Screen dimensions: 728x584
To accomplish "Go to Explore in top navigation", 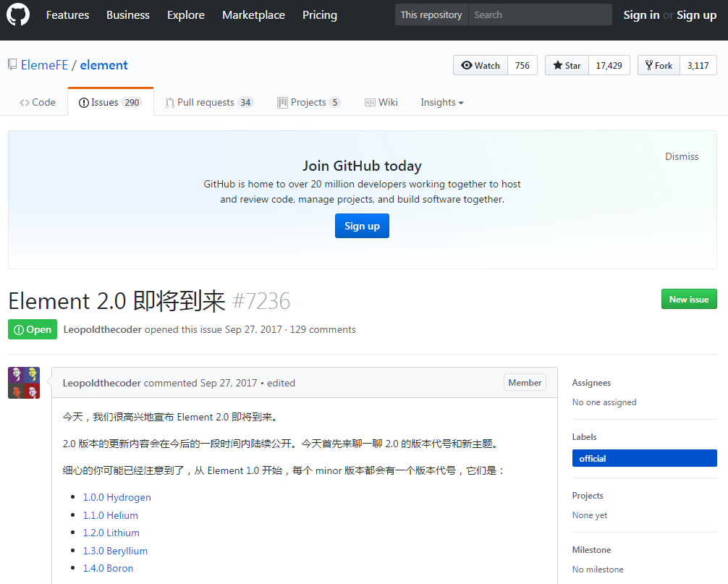I will 186,15.
